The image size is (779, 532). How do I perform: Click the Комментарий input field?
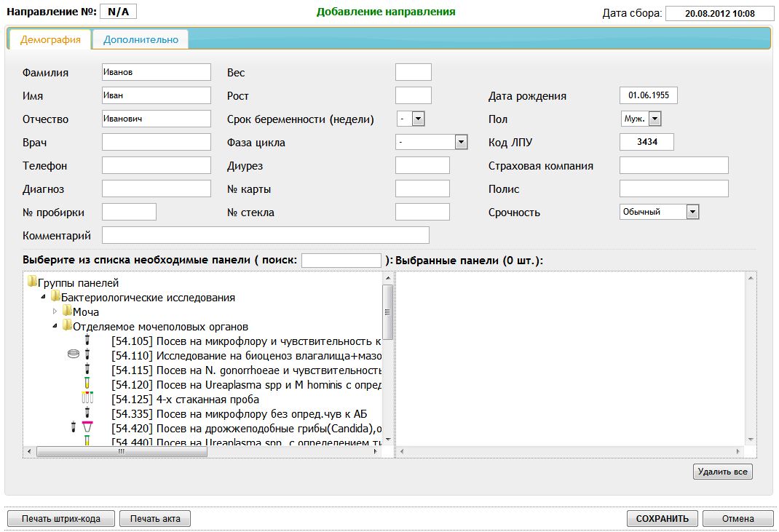click(x=266, y=236)
